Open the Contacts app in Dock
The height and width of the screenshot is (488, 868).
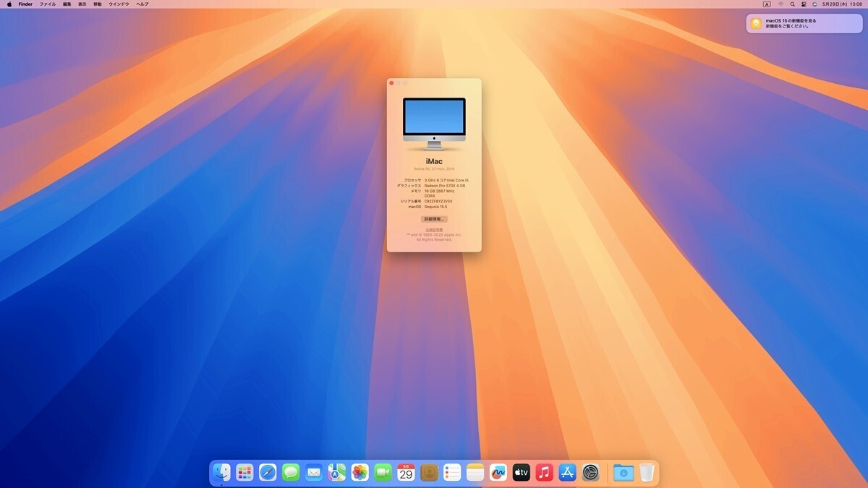point(430,473)
